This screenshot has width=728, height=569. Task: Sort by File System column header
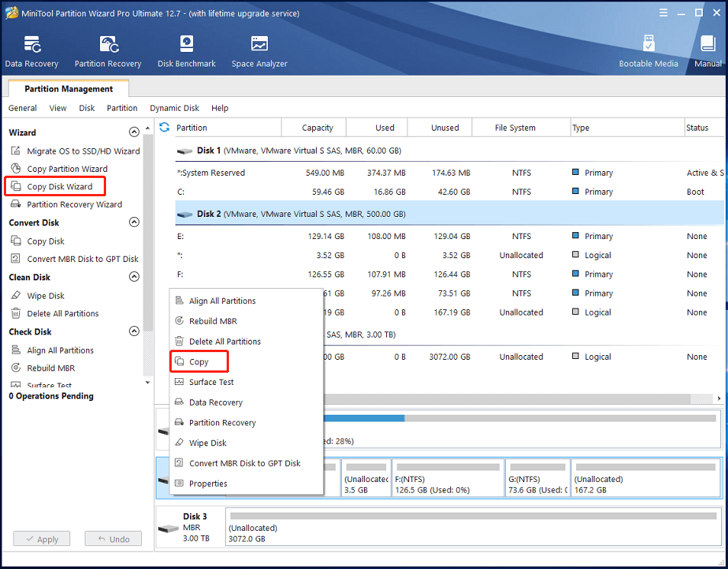[x=521, y=128]
